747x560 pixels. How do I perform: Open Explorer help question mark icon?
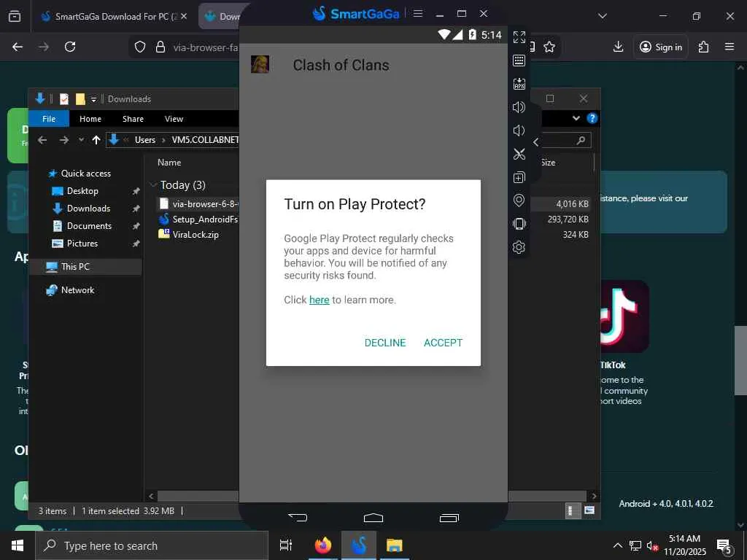[x=592, y=118]
